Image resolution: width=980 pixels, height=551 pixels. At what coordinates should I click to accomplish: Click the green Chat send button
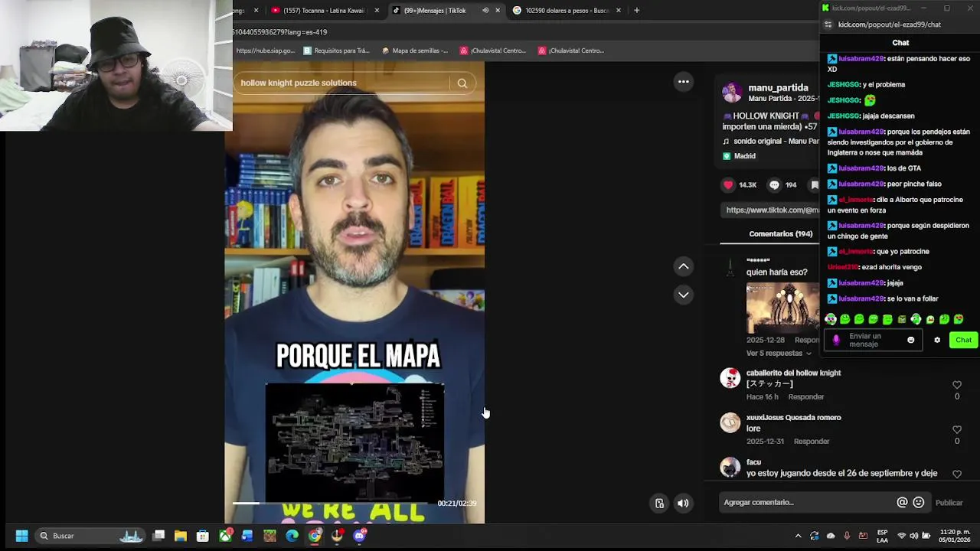point(963,341)
